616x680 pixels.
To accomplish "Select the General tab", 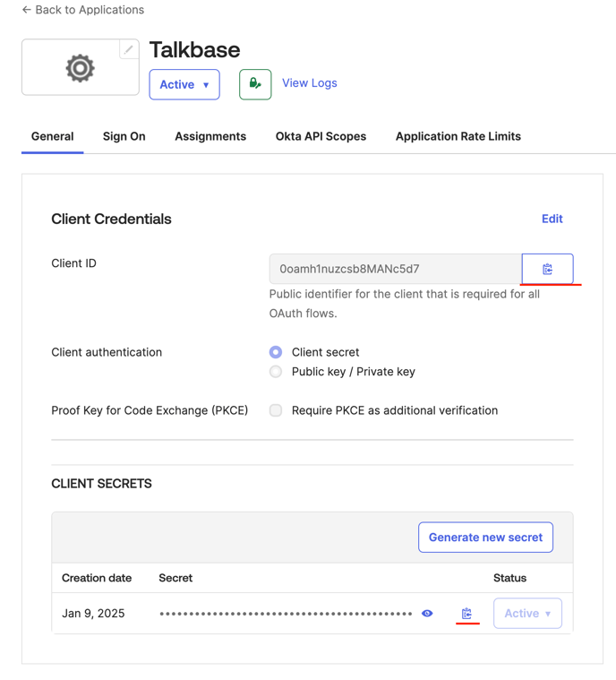I will coord(53,136).
